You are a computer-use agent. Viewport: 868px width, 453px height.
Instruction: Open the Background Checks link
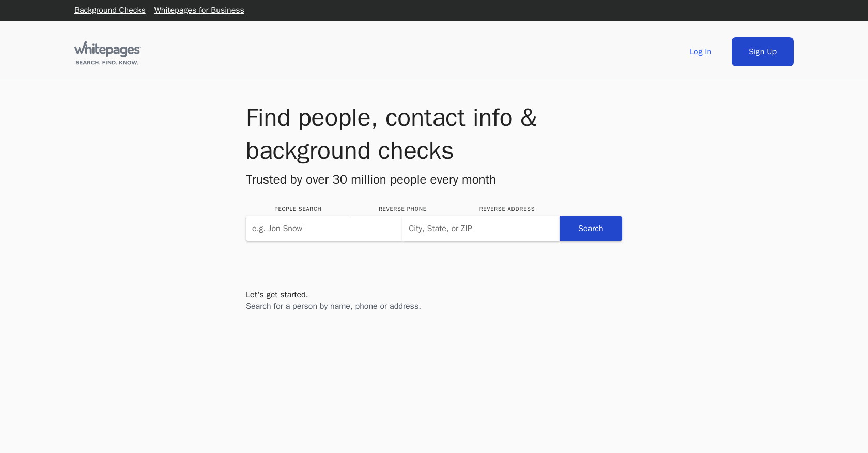110,10
